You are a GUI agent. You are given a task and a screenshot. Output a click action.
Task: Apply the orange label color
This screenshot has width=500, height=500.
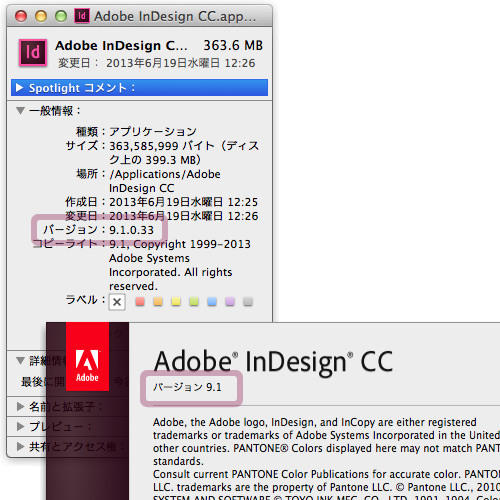[x=158, y=302]
